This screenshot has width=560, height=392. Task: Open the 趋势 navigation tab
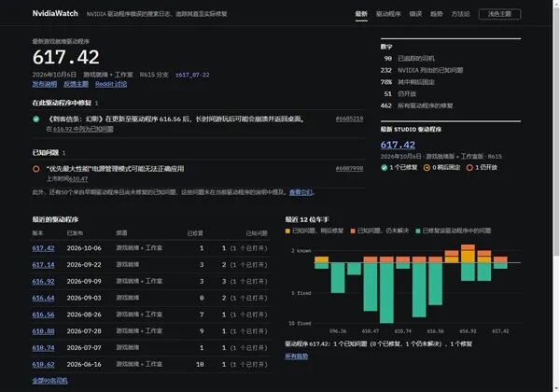click(x=437, y=14)
